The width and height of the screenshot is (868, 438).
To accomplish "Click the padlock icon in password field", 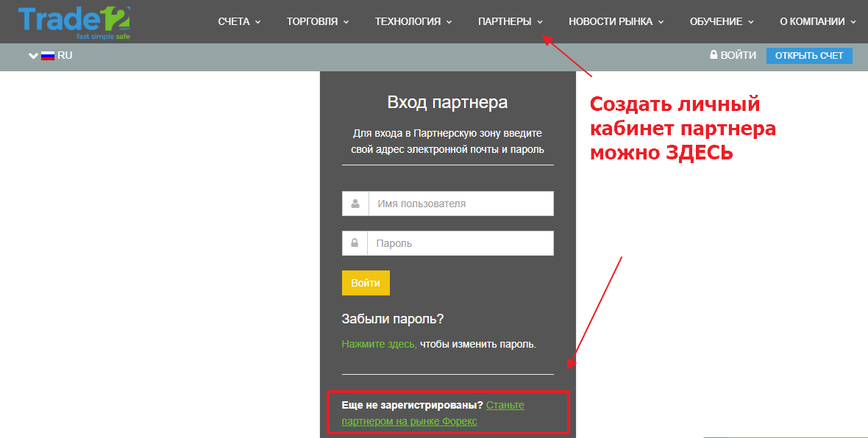I will pyautogui.click(x=355, y=243).
